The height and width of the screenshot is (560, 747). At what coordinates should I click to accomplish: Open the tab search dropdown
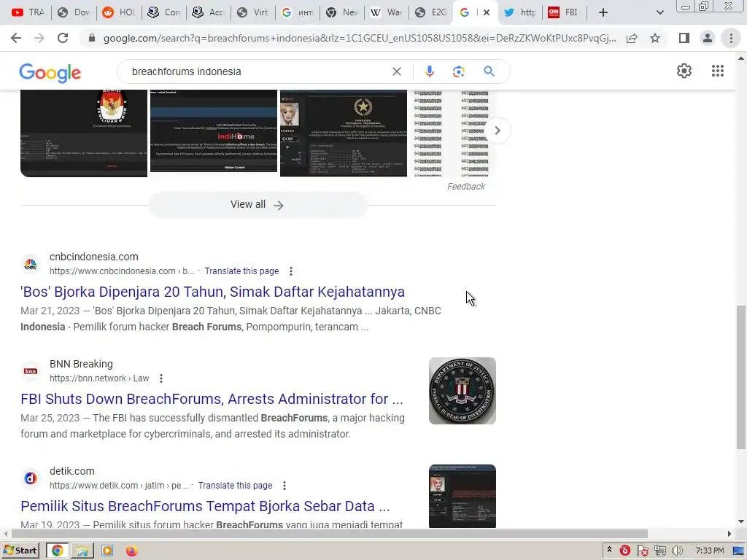click(659, 12)
